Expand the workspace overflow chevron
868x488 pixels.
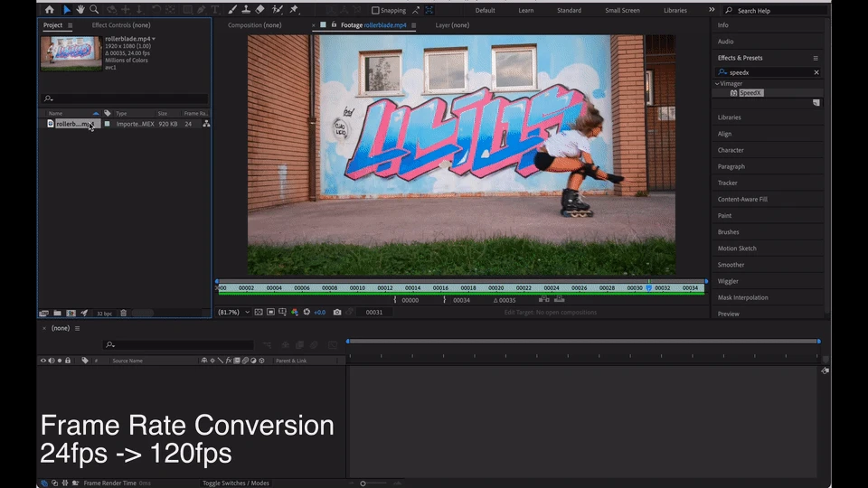click(x=712, y=10)
